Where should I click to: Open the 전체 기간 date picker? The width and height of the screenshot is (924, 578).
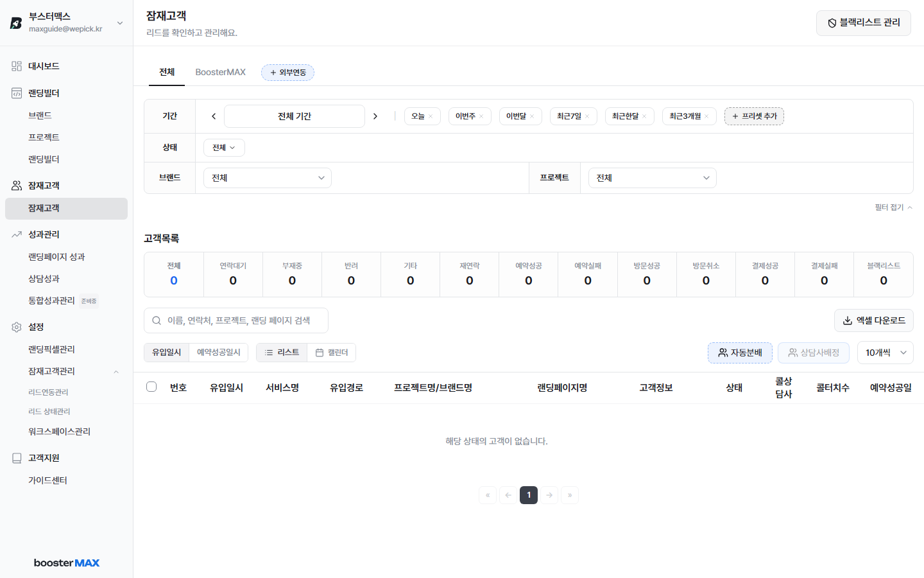295,116
